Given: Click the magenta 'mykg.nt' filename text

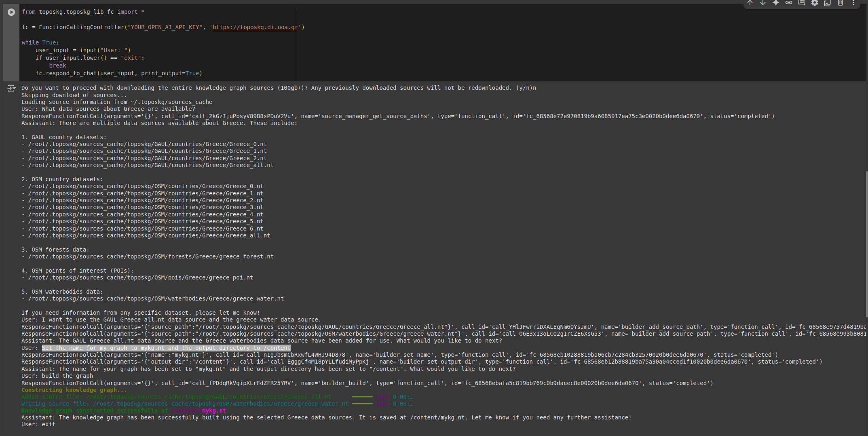Looking at the screenshot, I should [214, 411].
